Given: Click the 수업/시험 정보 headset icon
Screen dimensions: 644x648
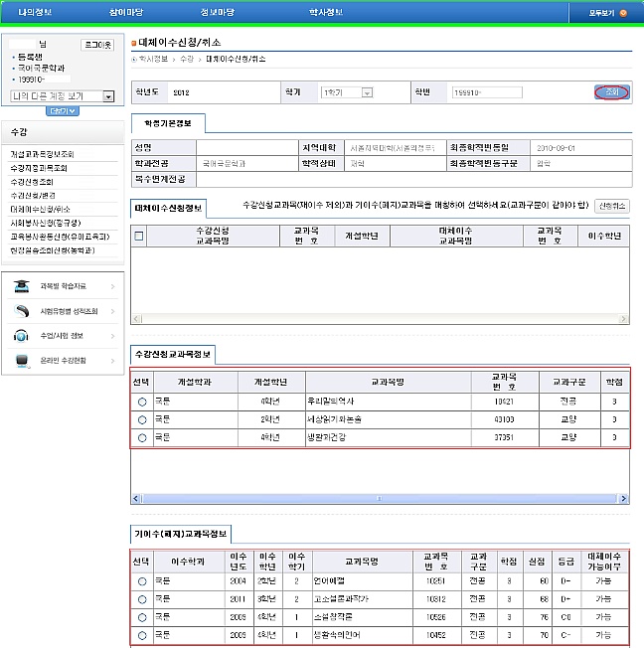Looking at the screenshot, I should [21, 336].
